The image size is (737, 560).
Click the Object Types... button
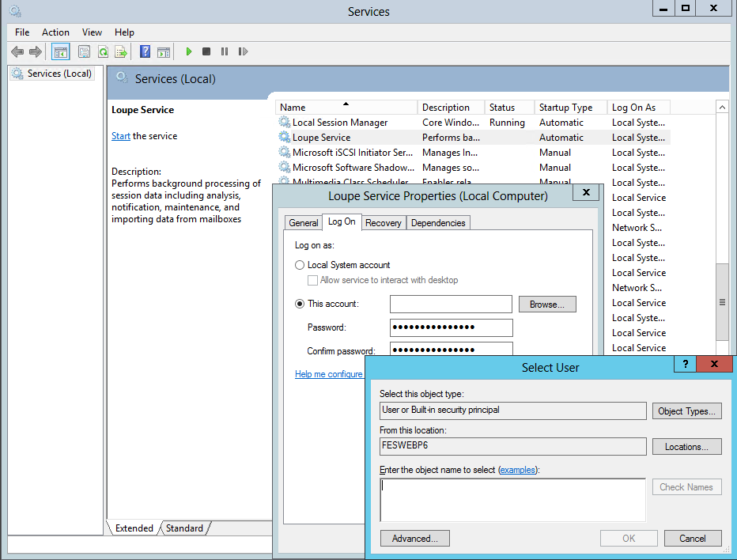(686, 411)
